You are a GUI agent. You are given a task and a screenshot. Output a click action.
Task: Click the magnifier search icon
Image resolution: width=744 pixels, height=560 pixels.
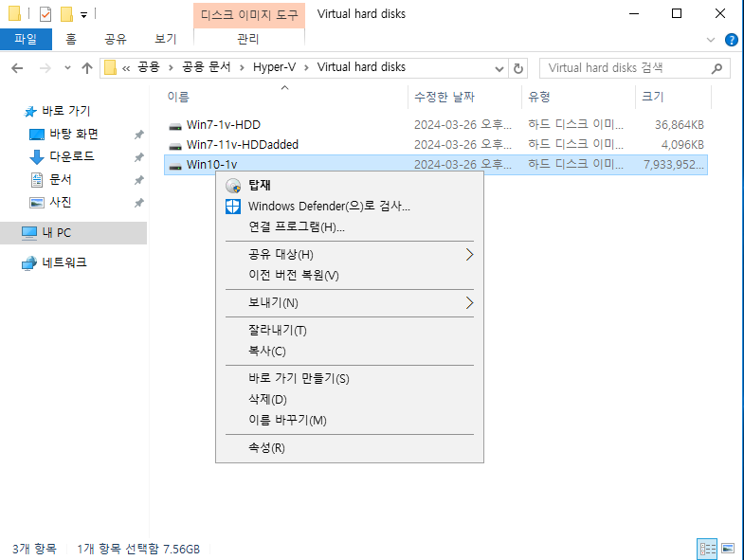tap(717, 68)
